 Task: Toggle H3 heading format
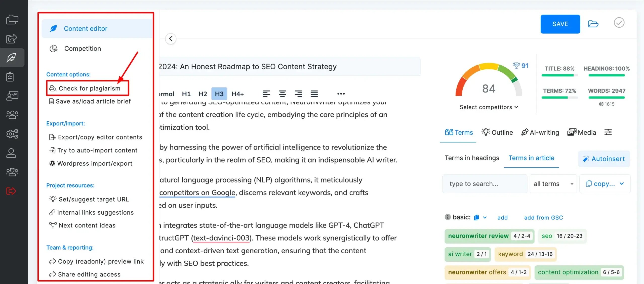(x=219, y=94)
